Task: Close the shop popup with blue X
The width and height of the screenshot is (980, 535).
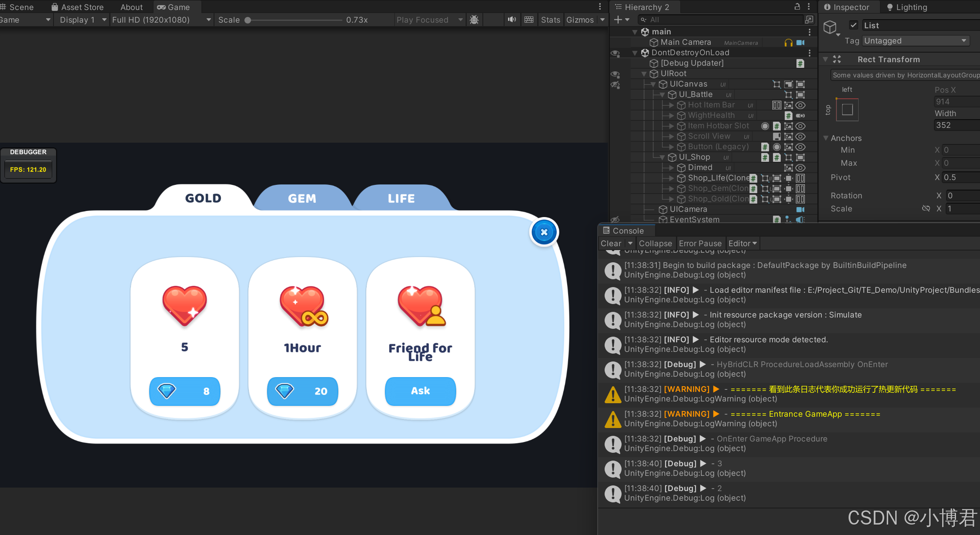Action: coord(544,232)
